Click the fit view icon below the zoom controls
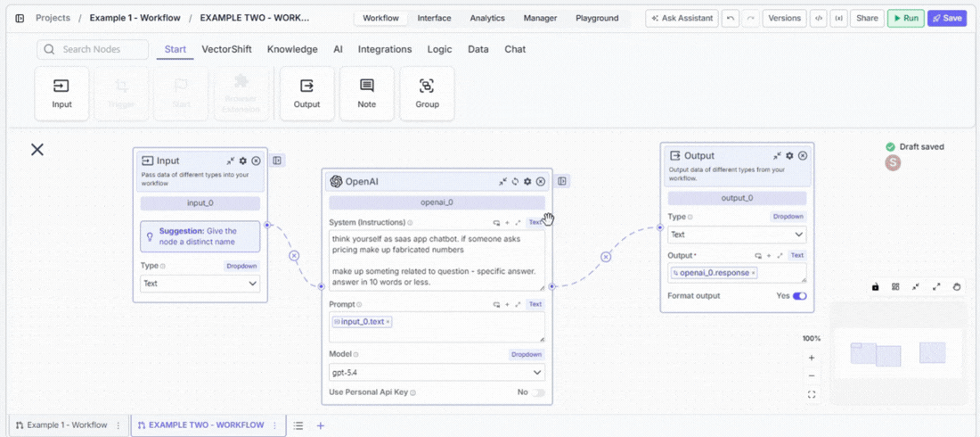Image resolution: width=980 pixels, height=437 pixels. (x=812, y=394)
